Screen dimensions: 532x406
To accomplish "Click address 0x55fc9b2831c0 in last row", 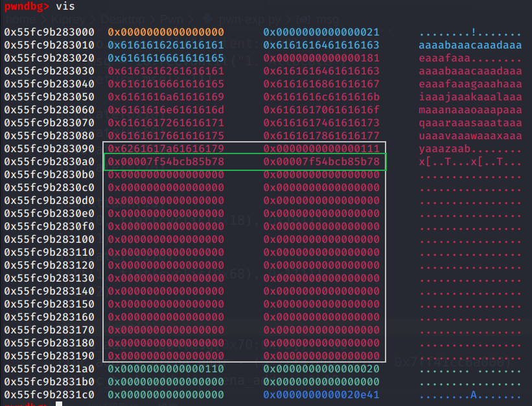I will [x=49, y=394].
